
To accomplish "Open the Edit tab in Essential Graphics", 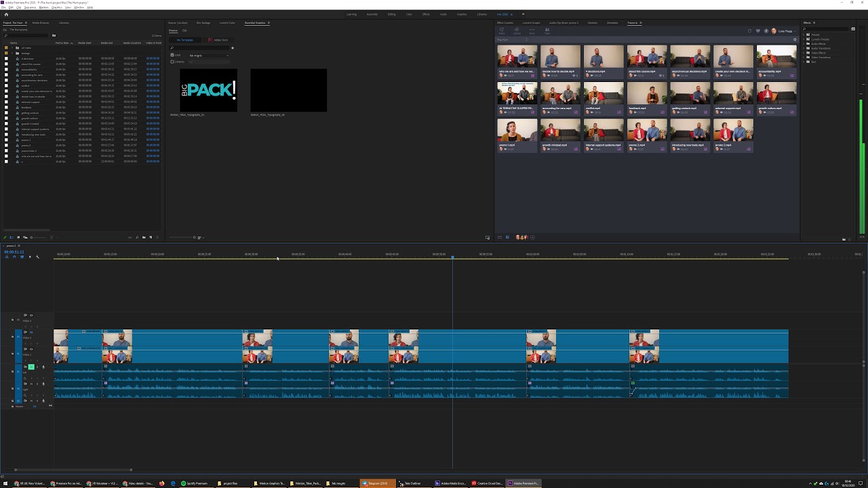I will tap(184, 30).
